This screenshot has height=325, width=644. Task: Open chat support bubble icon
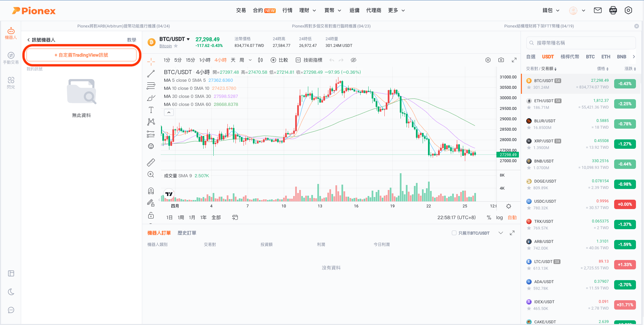(11, 310)
